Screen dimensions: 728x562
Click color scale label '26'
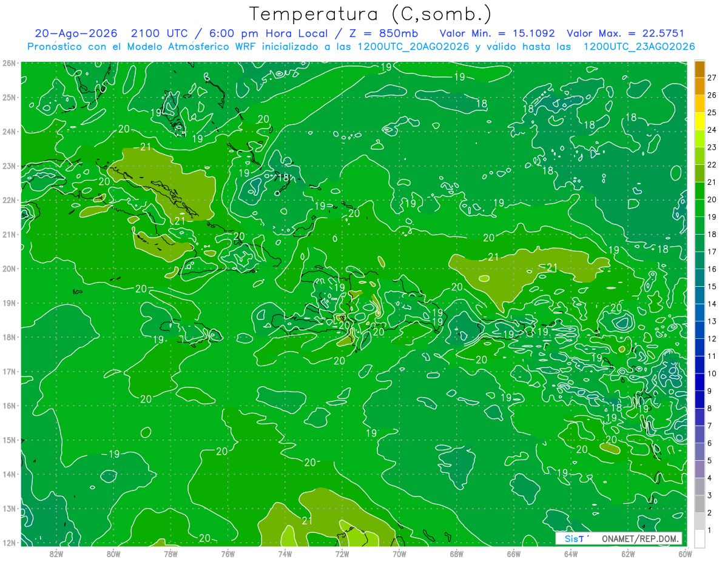click(x=712, y=95)
